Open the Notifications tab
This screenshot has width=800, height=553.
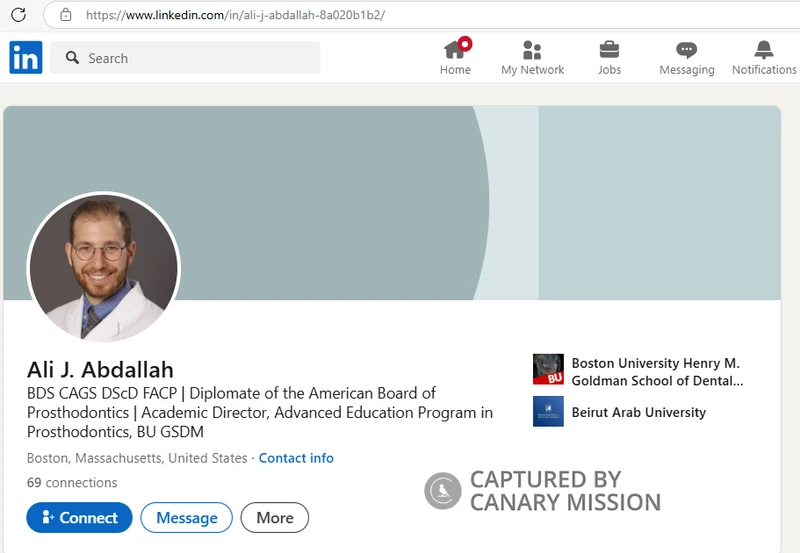(764, 58)
